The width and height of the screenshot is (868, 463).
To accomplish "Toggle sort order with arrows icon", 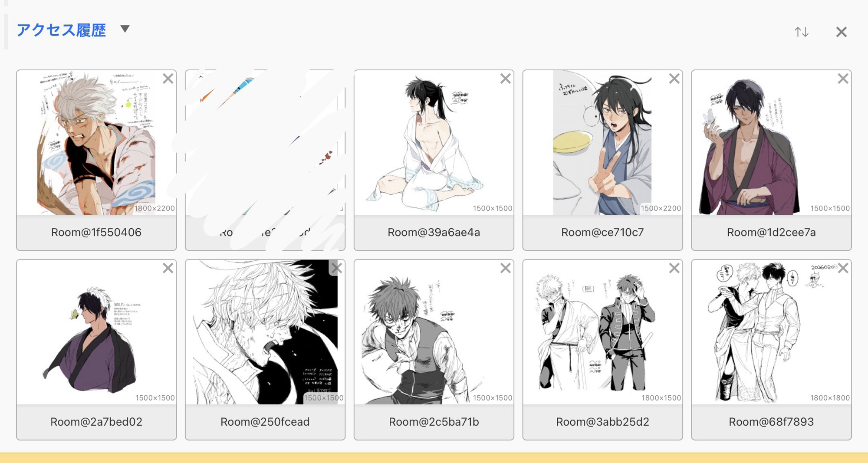I will (x=801, y=32).
